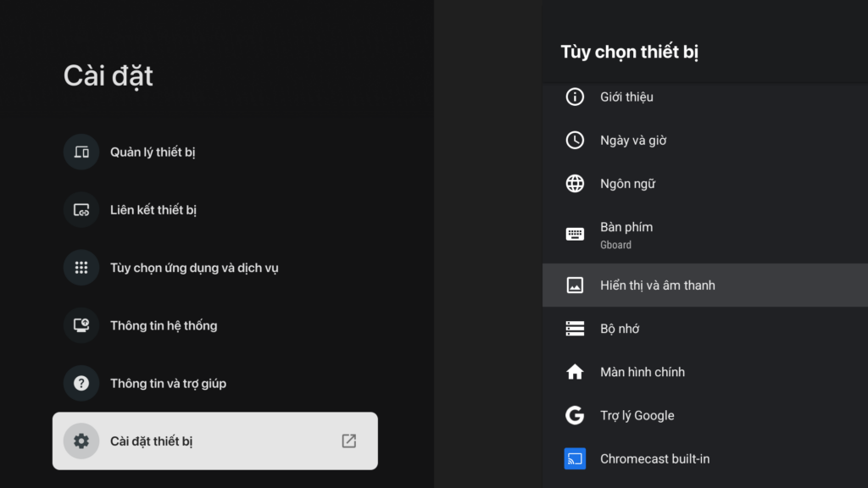
Task: Click the Gboard subtitle under Bàn phím
Action: coord(615,245)
